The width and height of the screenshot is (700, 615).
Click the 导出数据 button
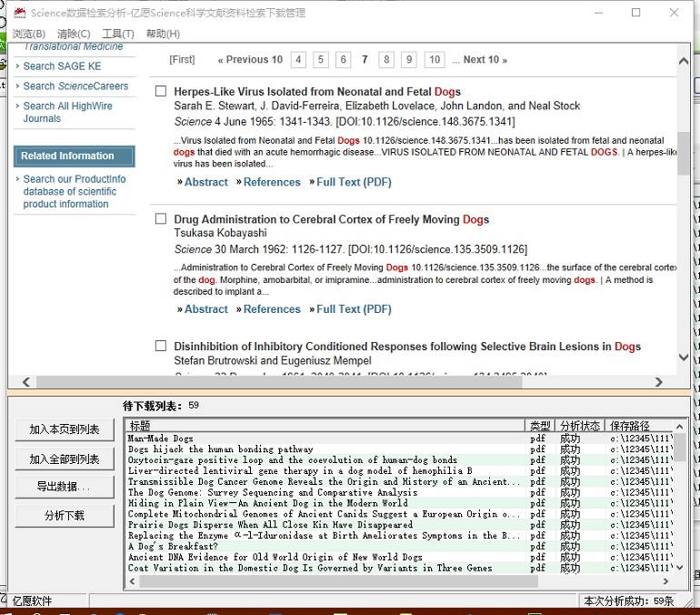click(x=65, y=487)
